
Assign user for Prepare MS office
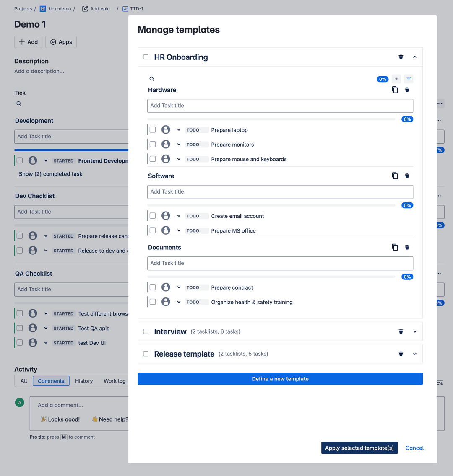(x=166, y=230)
